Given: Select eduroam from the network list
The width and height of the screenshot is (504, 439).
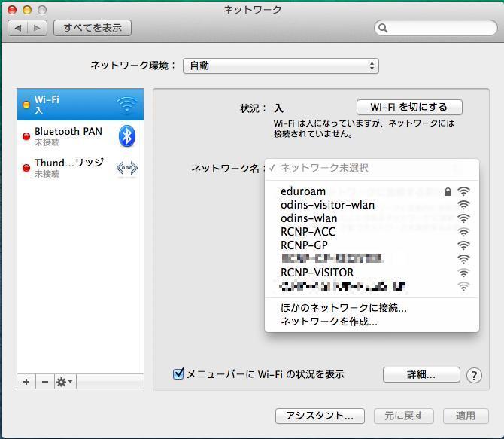Looking at the screenshot, I should pyautogui.click(x=303, y=191).
